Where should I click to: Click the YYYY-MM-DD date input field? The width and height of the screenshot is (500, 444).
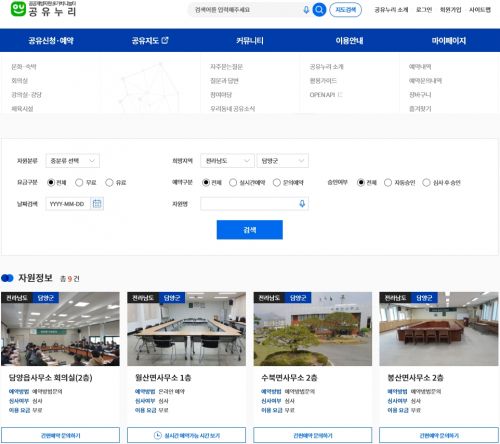68,204
